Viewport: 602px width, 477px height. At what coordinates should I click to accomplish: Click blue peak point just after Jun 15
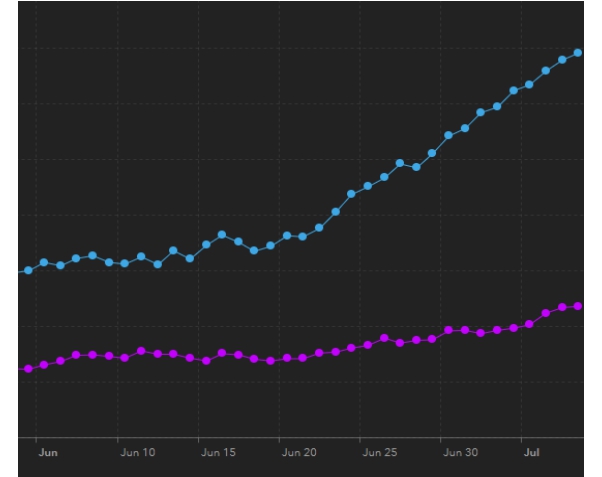coord(222,235)
